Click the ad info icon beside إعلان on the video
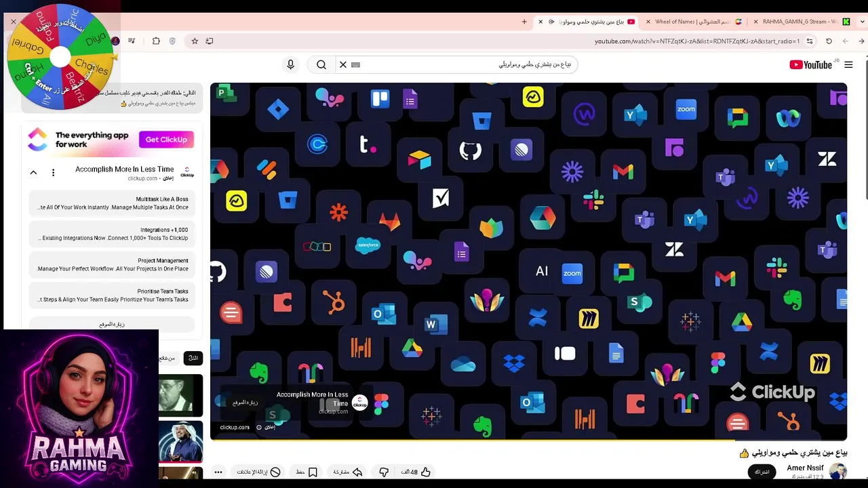The image size is (868, 488). [259, 428]
